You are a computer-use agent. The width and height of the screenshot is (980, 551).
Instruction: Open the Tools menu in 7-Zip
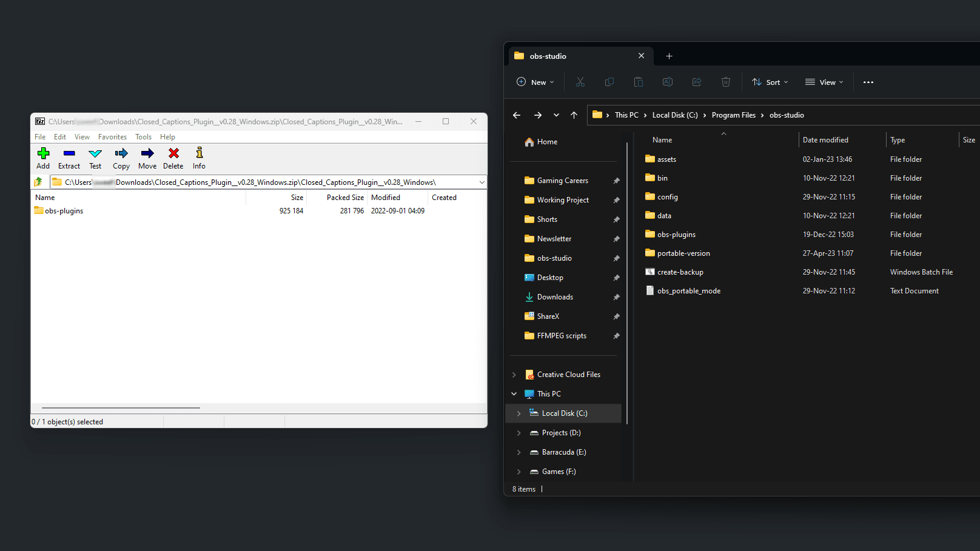(143, 137)
